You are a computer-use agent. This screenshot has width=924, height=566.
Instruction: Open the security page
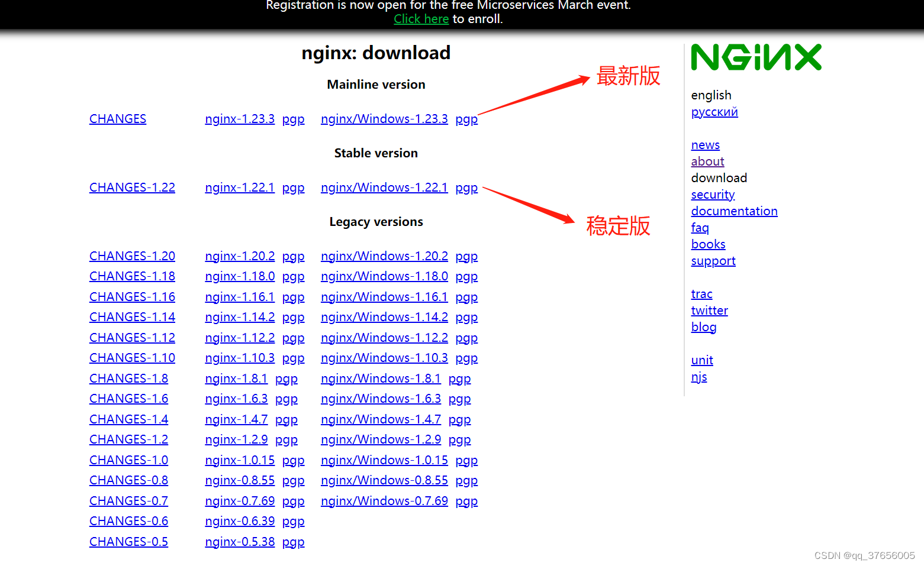(713, 195)
